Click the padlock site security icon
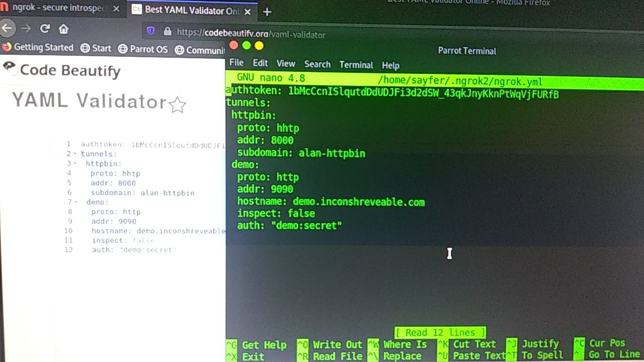Image resolution: width=644 pixels, height=362 pixels. pyautogui.click(x=168, y=31)
